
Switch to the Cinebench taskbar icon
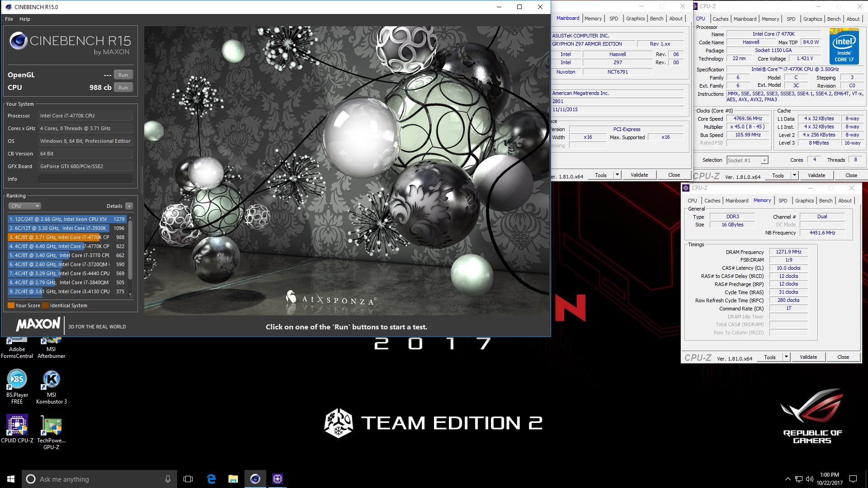(x=255, y=479)
